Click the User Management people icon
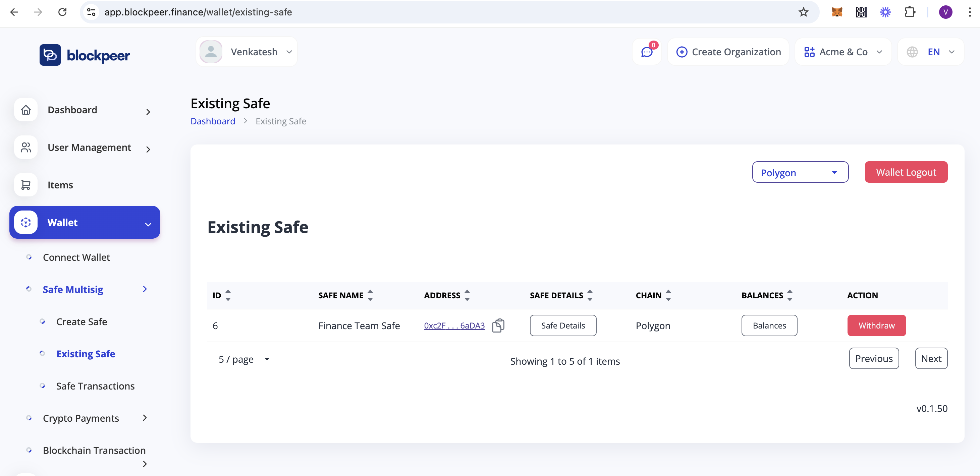The image size is (980, 476). click(x=25, y=147)
